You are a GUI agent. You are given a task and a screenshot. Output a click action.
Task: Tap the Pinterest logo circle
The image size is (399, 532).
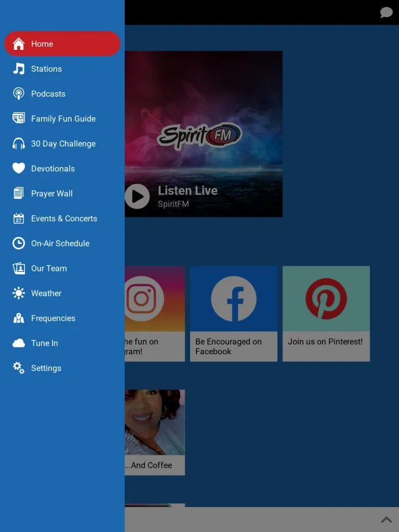click(x=326, y=299)
